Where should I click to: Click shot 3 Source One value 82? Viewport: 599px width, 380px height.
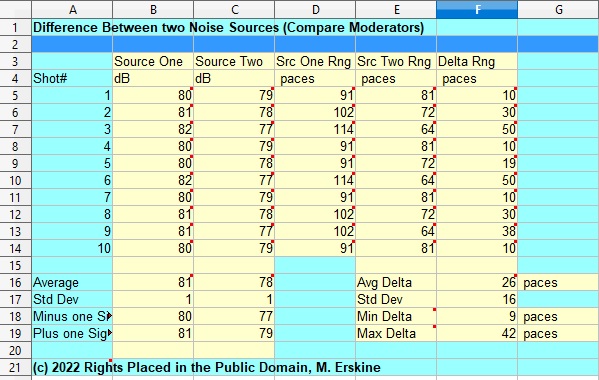click(x=153, y=129)
